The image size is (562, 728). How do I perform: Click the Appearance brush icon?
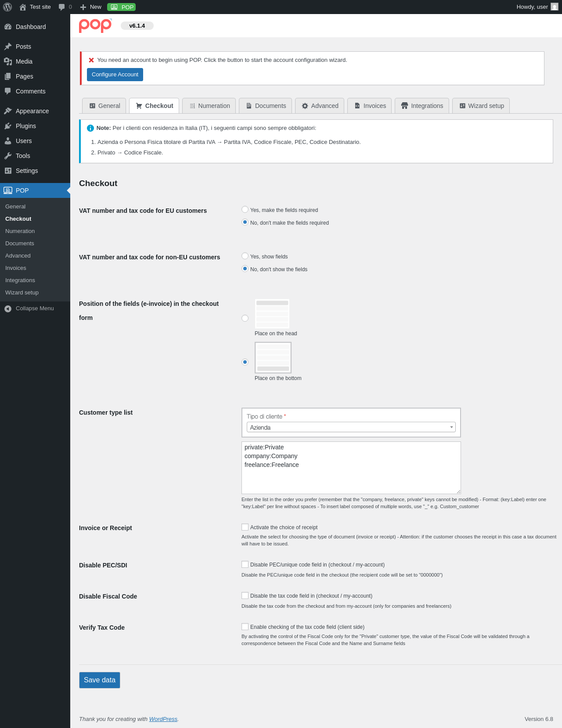8,111
